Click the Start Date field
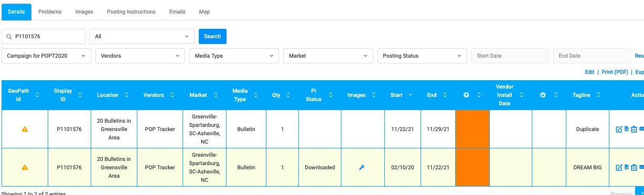The image size is (644, 195). click(x=510, y=56)
